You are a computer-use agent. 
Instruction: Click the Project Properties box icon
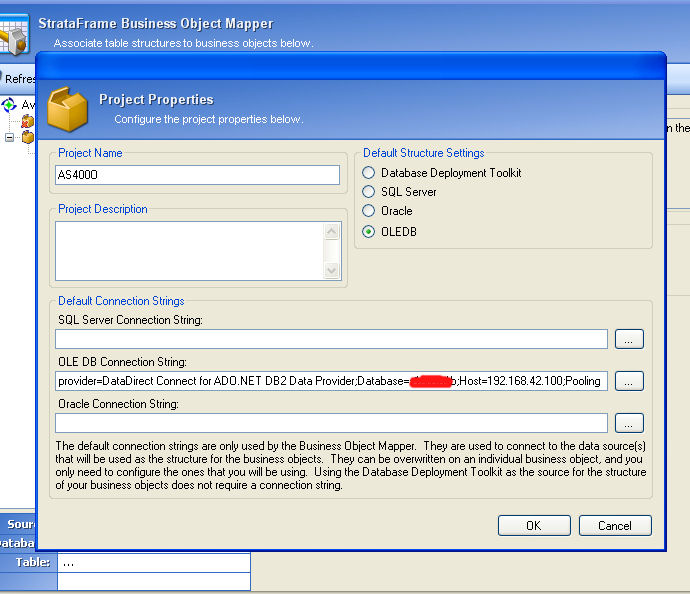[68, 109]
